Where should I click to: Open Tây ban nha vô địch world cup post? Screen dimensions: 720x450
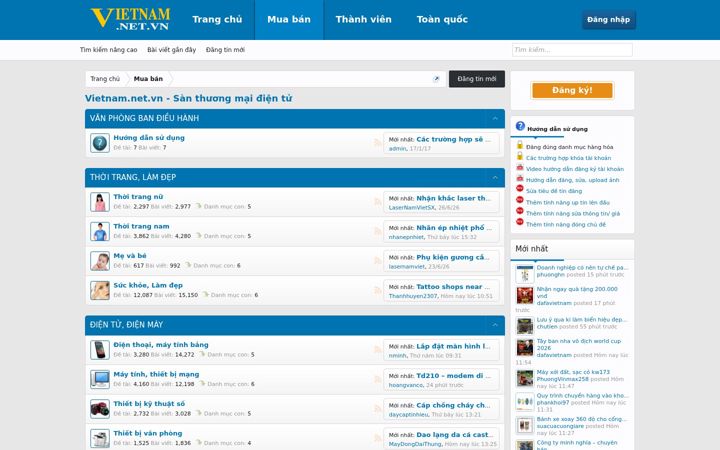point(579,344)
